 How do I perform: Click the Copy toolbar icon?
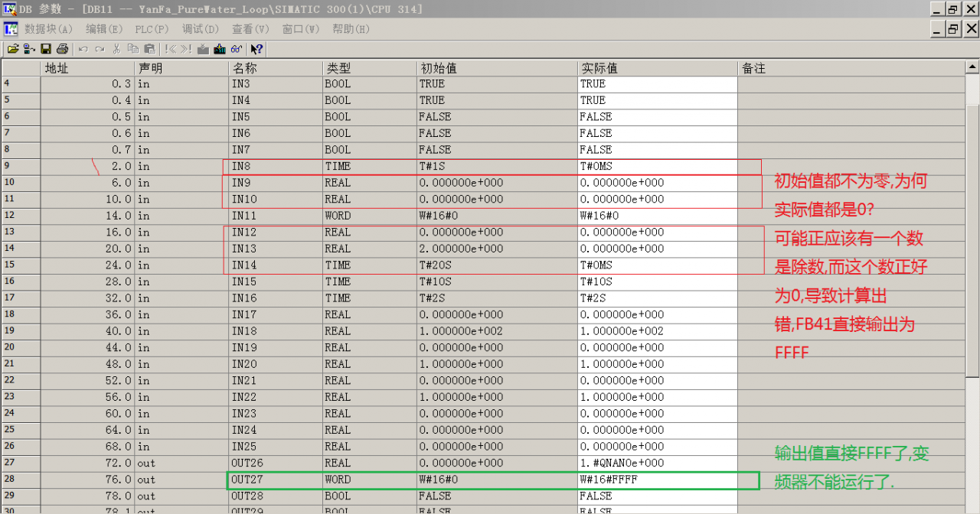[132, 49]
